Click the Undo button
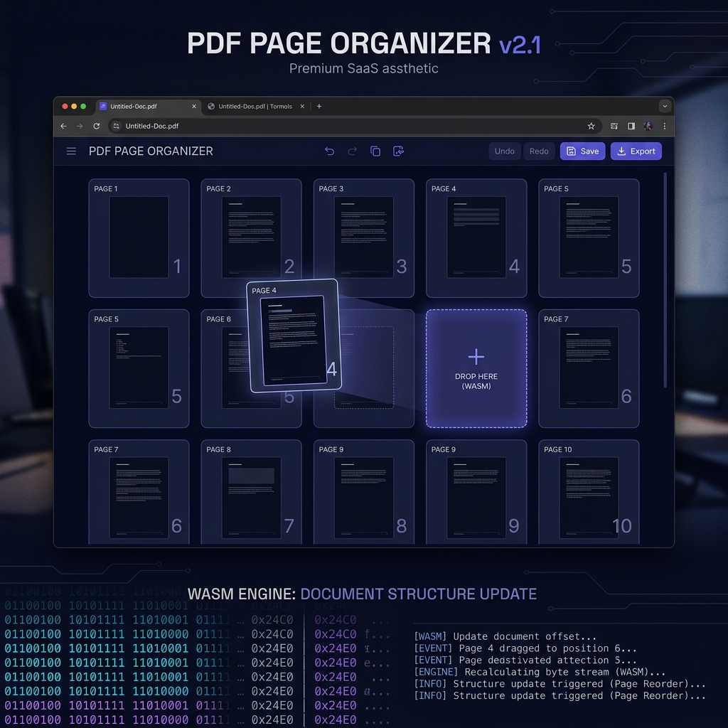Image resolution: width=728 pixels, height=728 pixels. tap(504, 151)
